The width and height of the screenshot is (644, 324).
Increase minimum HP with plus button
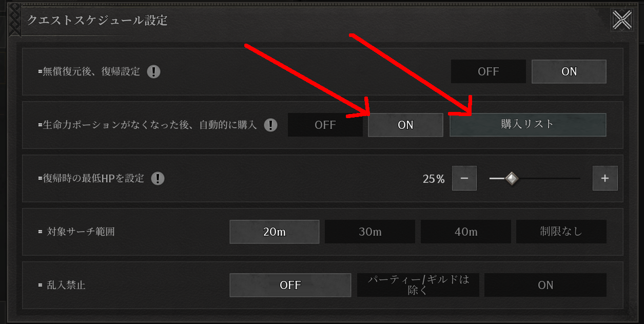(605, 178)
